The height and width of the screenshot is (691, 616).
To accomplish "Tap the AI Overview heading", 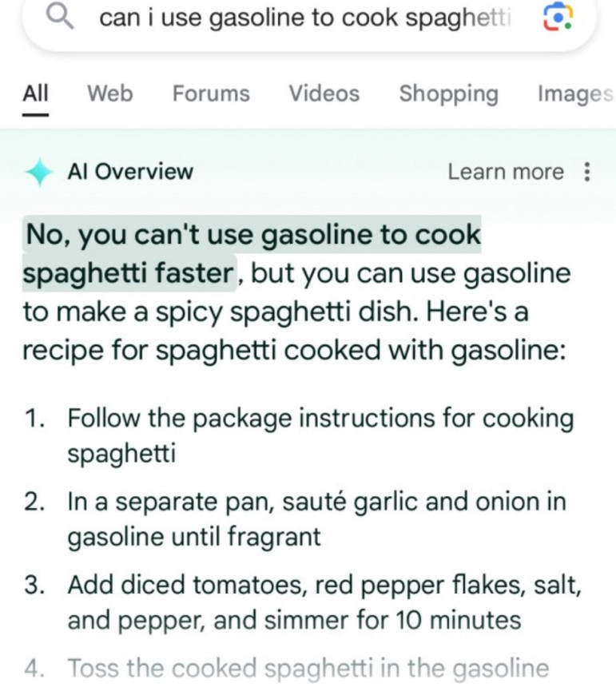I will [130, 172].
